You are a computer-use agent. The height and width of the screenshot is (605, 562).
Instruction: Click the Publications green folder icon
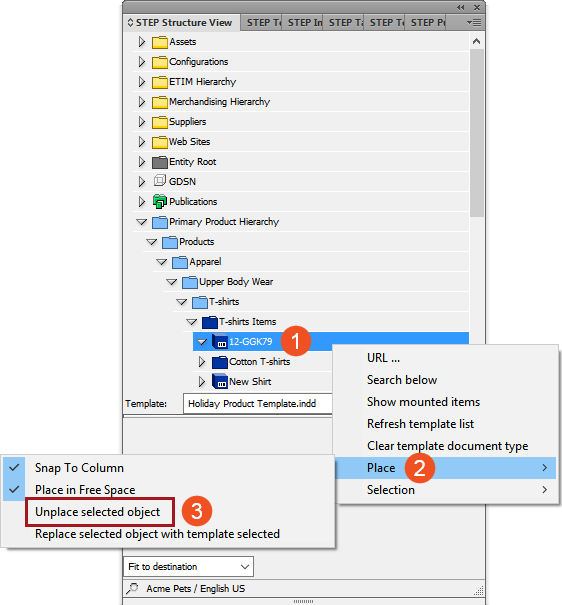click(x=160, y=201)
